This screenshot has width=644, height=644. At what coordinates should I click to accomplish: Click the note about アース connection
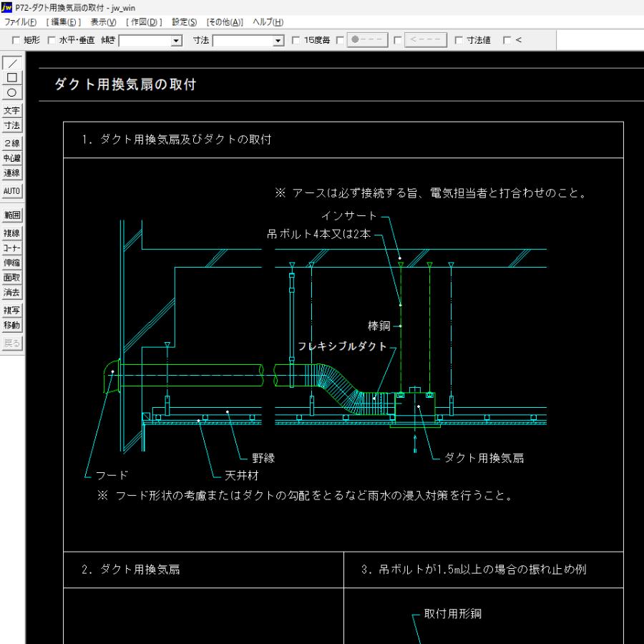click(431, 193)
